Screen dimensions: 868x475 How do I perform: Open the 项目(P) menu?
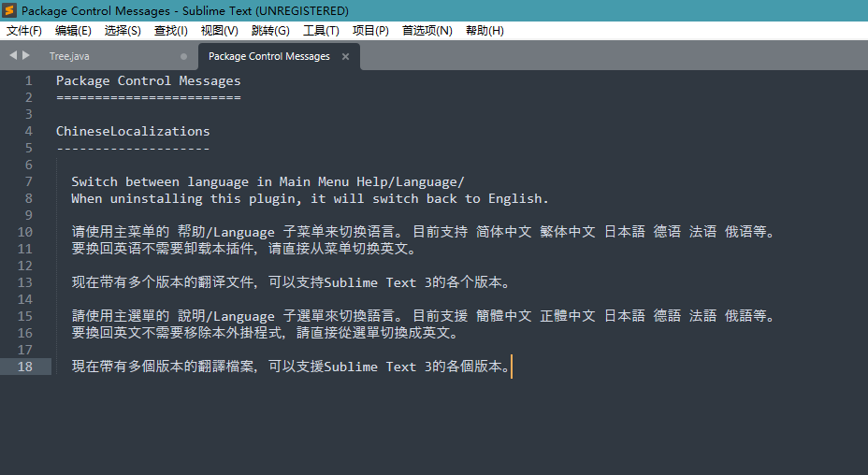pos(370,31)
